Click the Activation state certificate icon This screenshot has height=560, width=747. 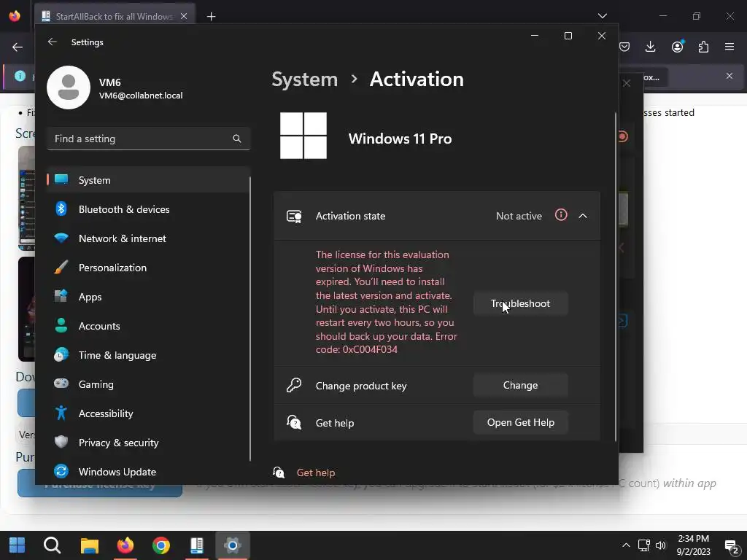[294, 216]
